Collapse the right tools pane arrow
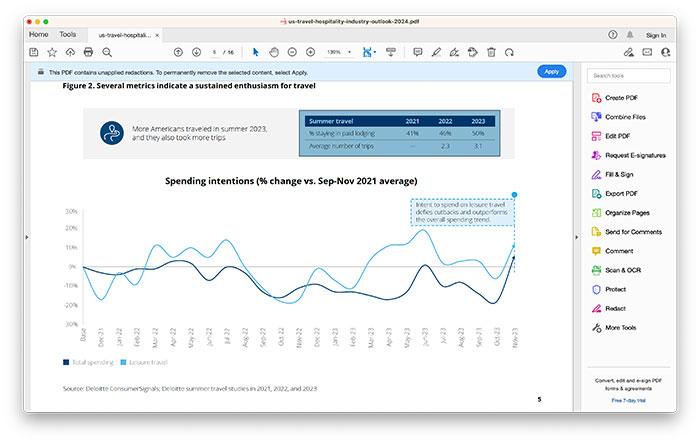Screen dimensions: 700x443 pyautogui.click(x=576, y=236)
